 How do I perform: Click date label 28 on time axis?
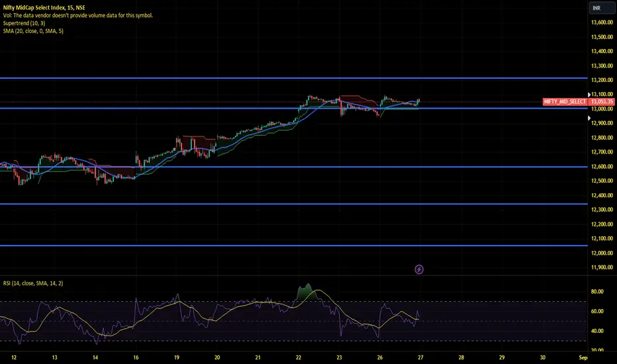(x=461, y=357)
